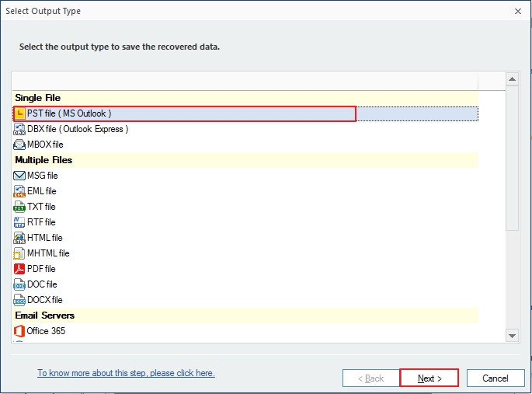Click the MBOX file envelope icon
The height and width of the screenshot is (394, 532).
click(19, 145)
